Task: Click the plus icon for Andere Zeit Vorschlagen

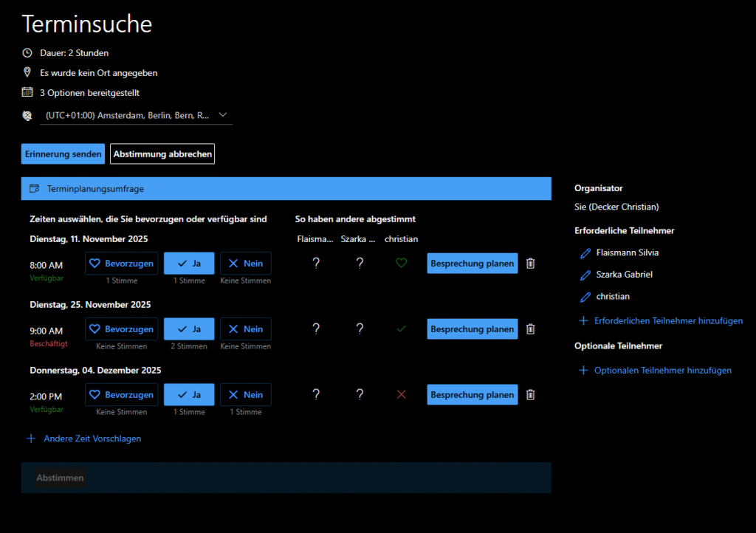Action: pyautogui.click(x=31, y=439)
